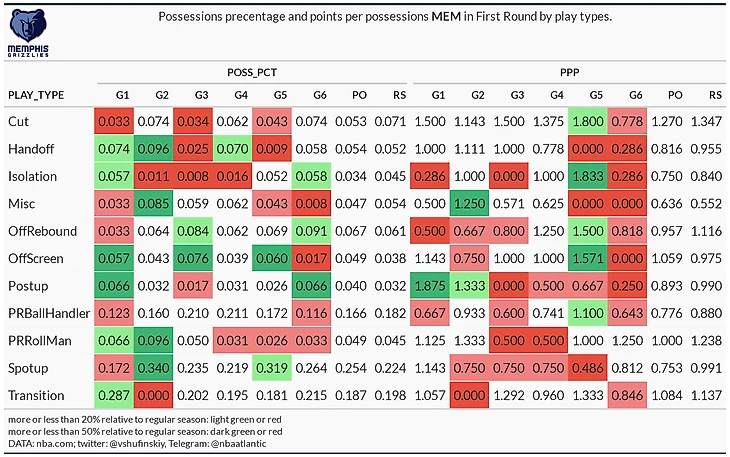Click the dark green 1.833 Isolation cell
This screenshot has height=457, width=730.
tap(596, 176)
